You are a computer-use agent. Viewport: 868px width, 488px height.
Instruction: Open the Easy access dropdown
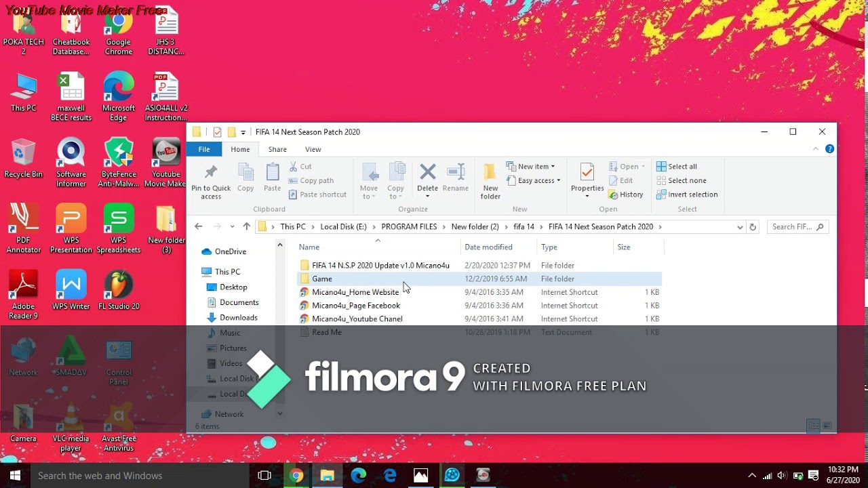click(x=534, y=180)
